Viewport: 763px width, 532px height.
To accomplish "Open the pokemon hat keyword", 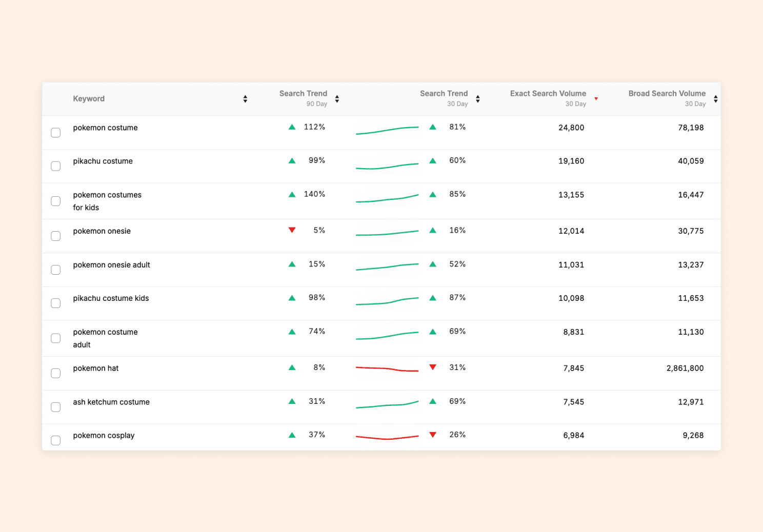I will coord(95,369).
